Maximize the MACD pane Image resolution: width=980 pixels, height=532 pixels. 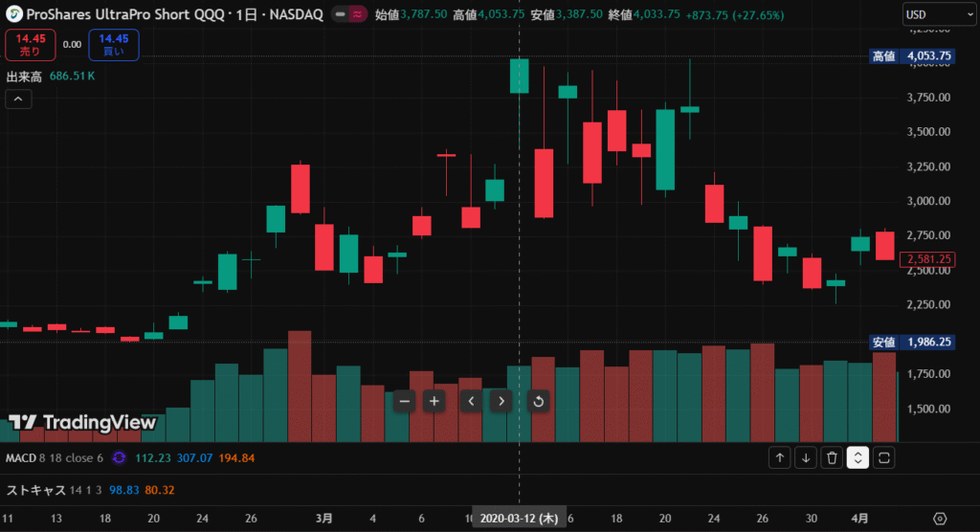pyautogui.click(x=884, y=458)
